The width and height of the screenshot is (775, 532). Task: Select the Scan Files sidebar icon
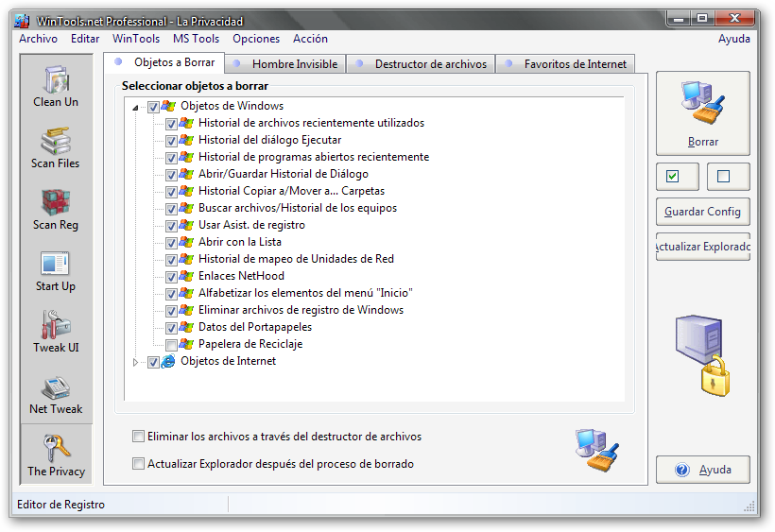tap(56, 147)
